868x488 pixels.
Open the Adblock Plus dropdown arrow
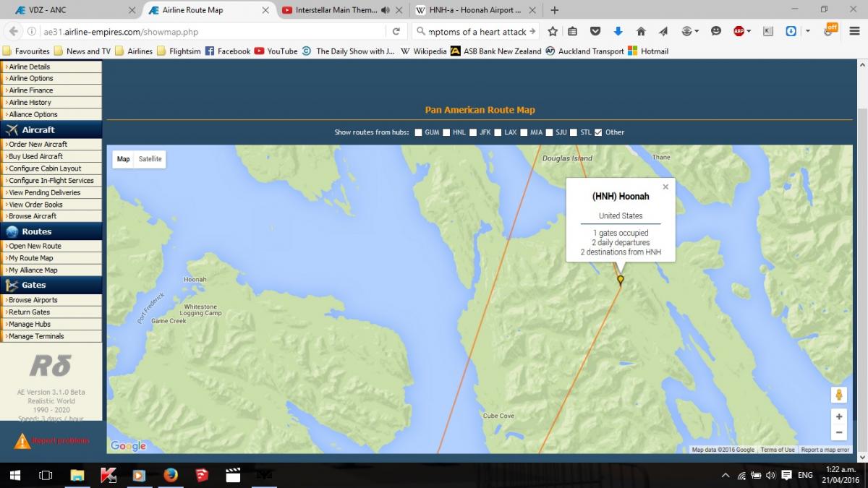click(749, 31)
